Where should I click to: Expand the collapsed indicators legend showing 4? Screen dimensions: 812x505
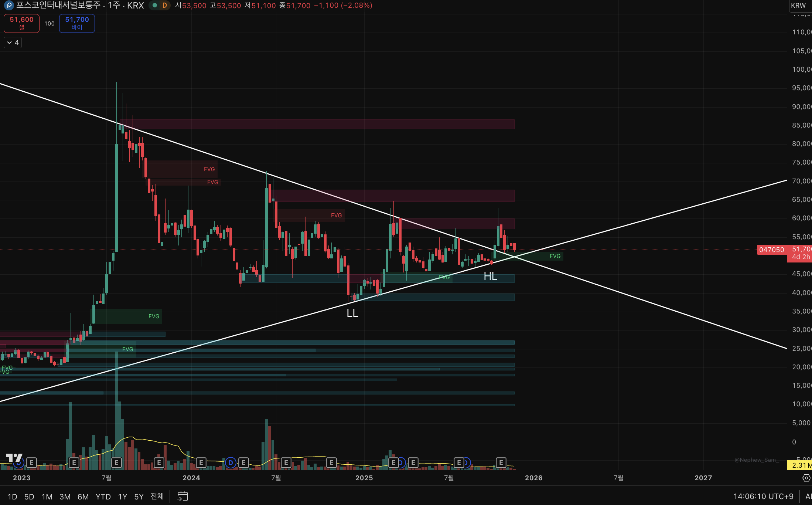13,43
